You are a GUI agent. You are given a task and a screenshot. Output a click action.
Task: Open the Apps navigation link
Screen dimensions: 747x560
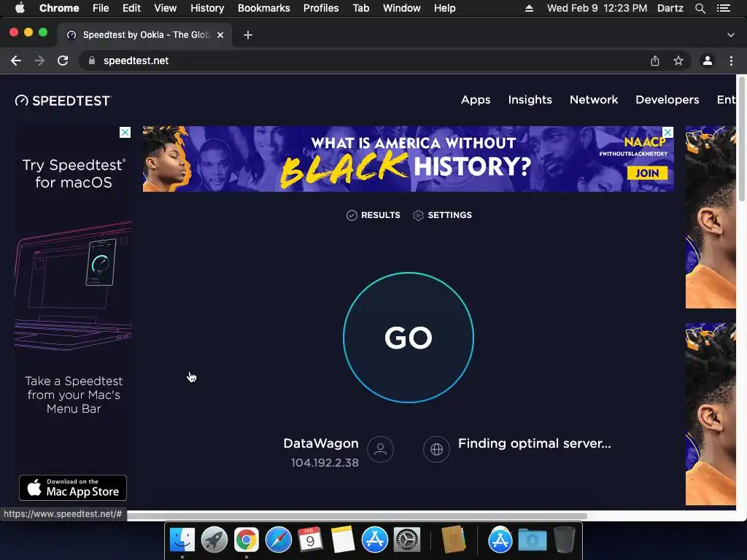click(x=476, y=99)
